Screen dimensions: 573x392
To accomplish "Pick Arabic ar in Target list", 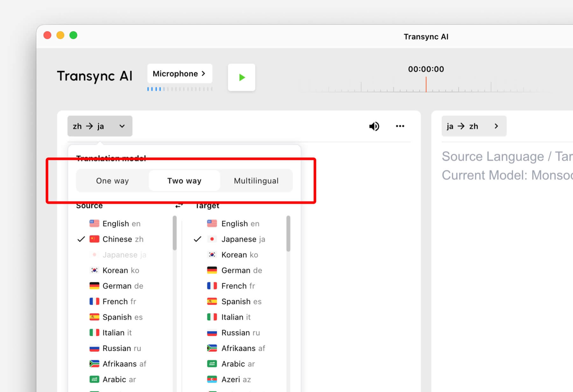I will [x=231, y=364].
